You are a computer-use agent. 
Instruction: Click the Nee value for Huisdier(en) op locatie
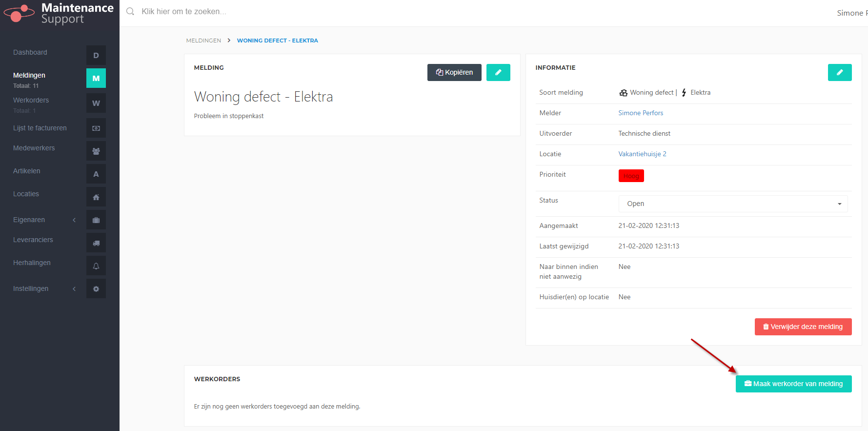click(625, 297)
